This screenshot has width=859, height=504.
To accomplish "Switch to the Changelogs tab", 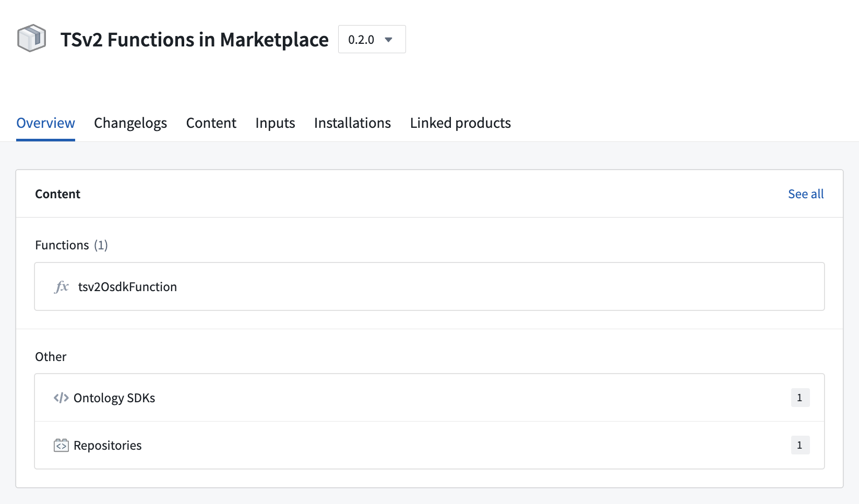I will click(x=130, y=123).
